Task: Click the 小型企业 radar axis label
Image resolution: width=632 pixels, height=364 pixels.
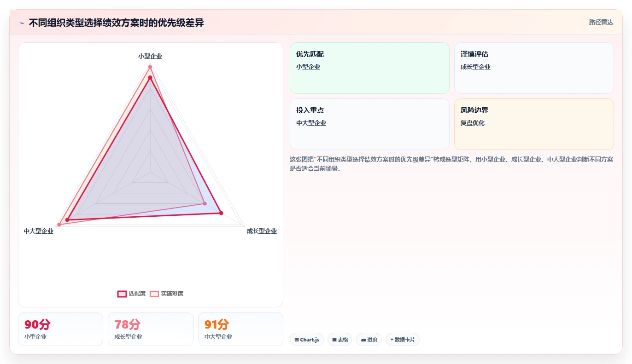Action: tap(150, 56)
